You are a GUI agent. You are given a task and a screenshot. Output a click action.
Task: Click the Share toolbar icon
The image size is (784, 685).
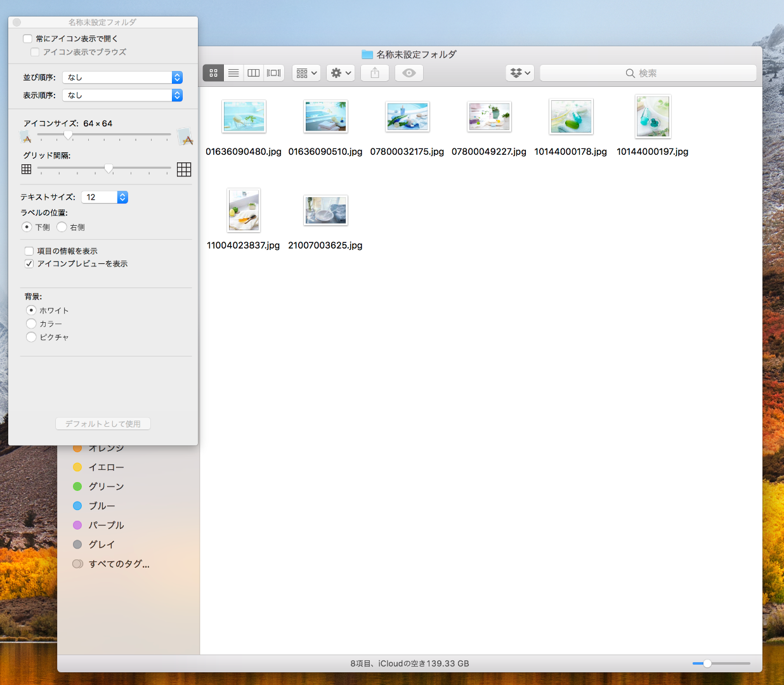(x=375, y=73)
